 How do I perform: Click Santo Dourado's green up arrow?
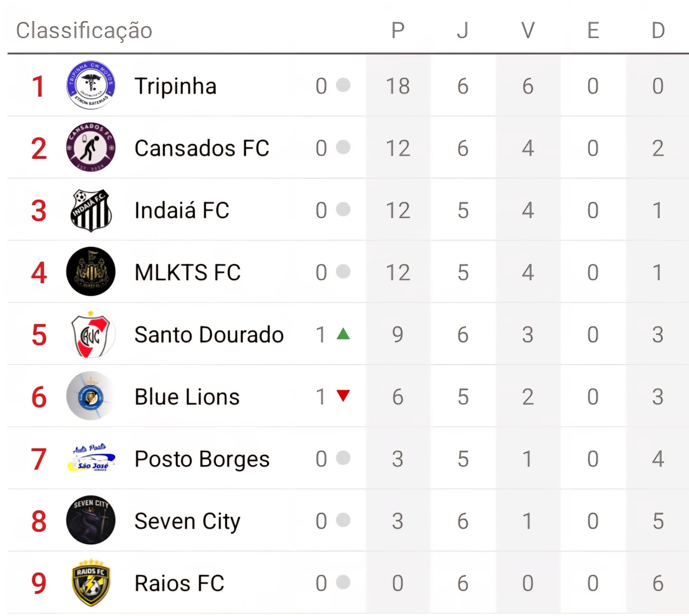pyautogui.click(x=343, y=334)
